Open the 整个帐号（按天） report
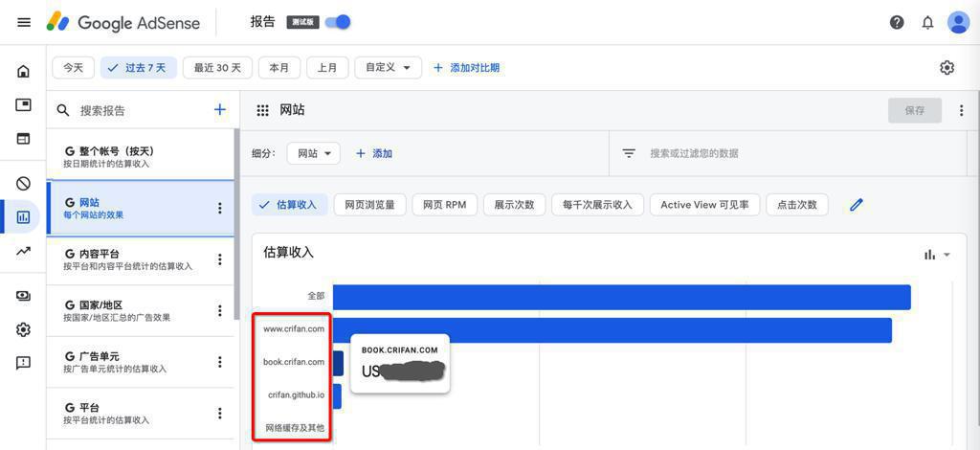The image size is (980, 450). coord(141,157)
